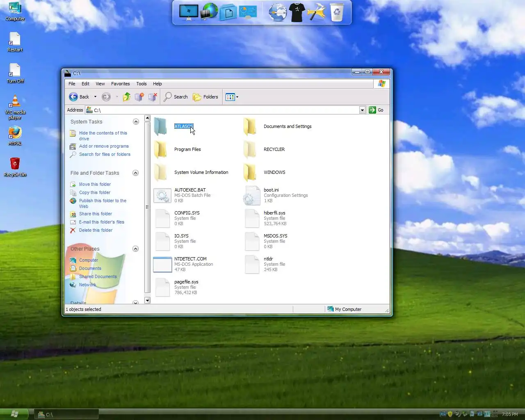Open the Address bar dropdown arrow
The image size is (525, 420).
click(362, 110)
